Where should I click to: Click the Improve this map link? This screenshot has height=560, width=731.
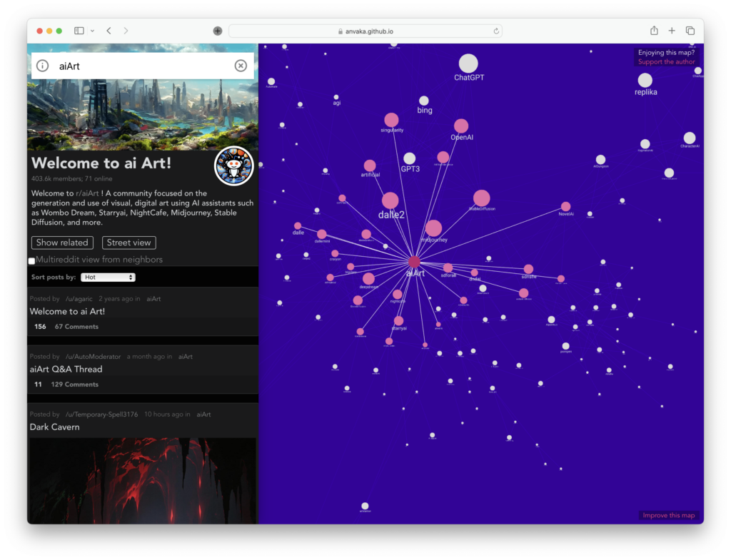[668, 515]
